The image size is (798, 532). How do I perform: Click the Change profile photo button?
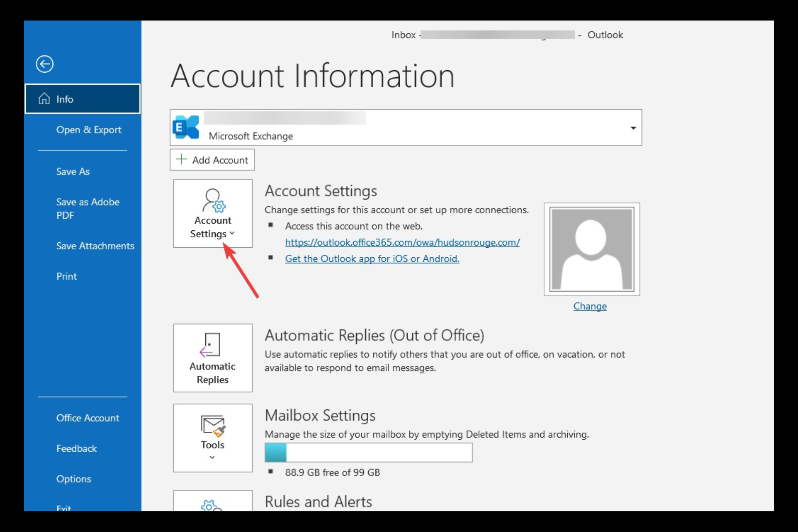(590, 305)
